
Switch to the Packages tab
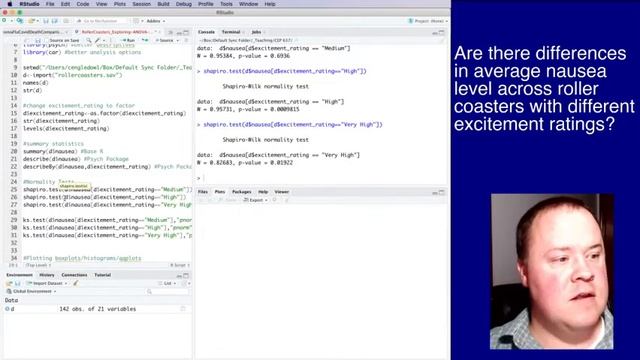point(242,192)
